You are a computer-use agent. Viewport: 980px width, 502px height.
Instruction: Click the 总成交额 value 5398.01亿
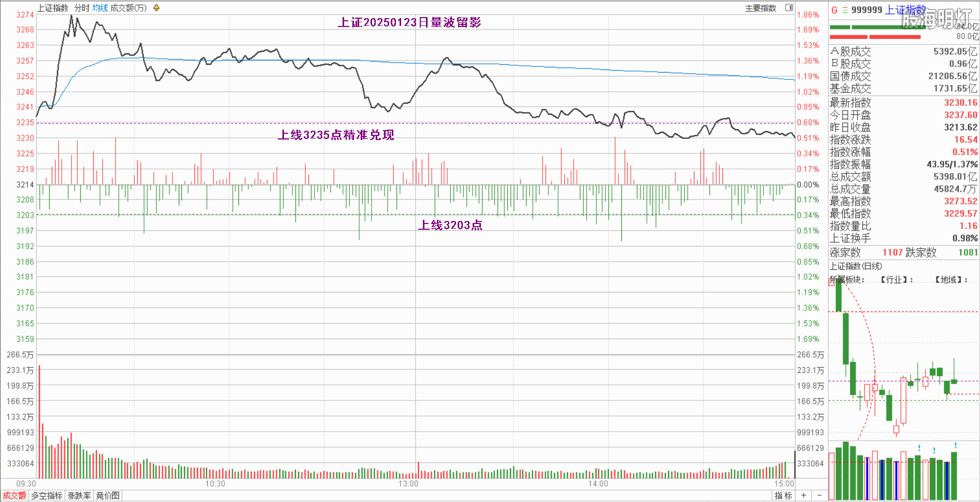(x=955, y=177)
